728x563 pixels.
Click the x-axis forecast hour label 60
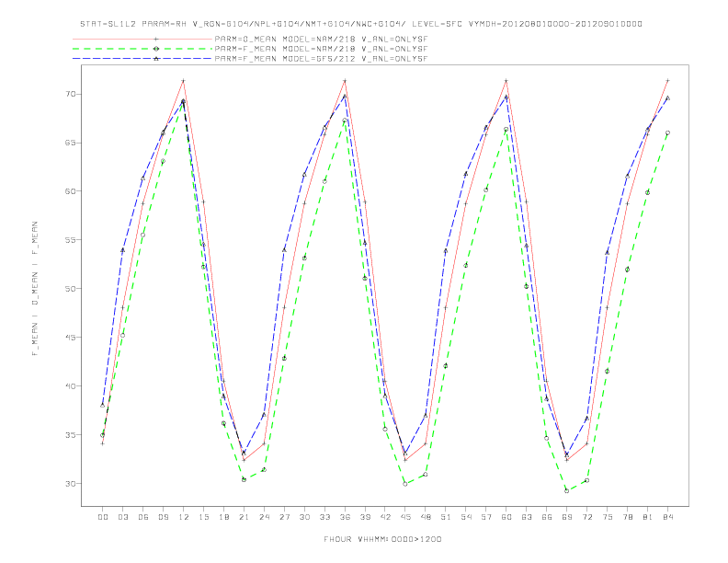(x=506, y=517)
